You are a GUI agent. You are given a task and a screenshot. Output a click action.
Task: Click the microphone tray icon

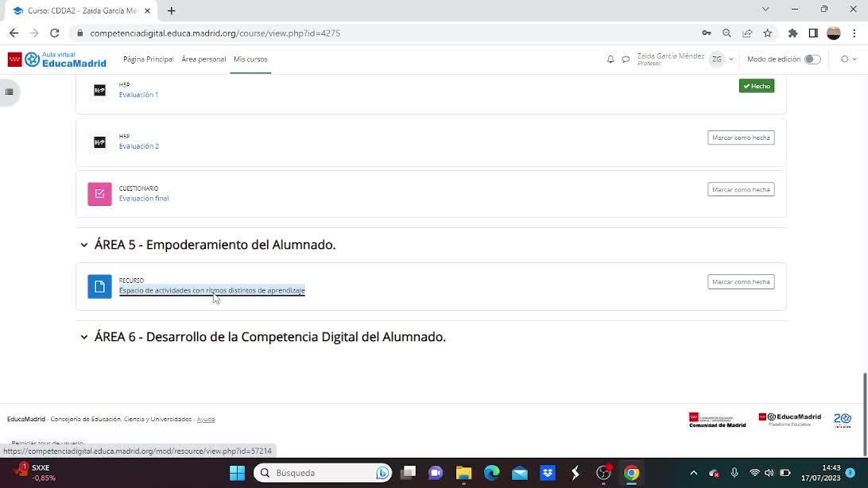tap(734, 473)
